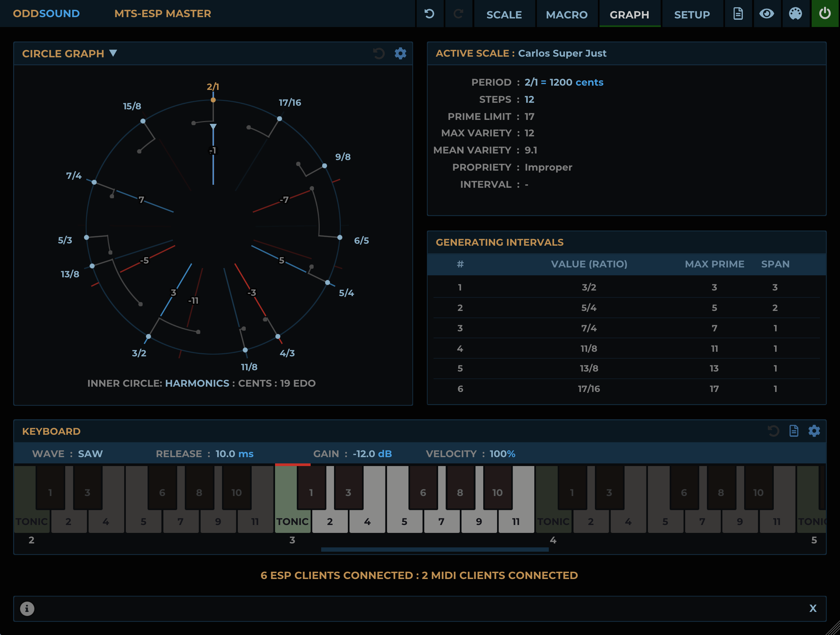Open the Keyboard settings gear

point(814,431)
